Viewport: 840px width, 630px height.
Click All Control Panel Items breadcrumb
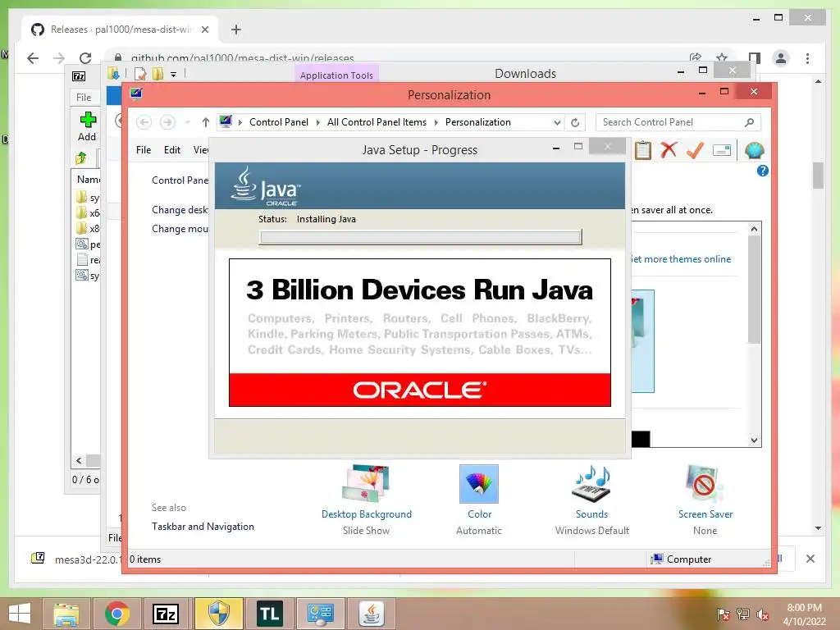pos(377,122)
